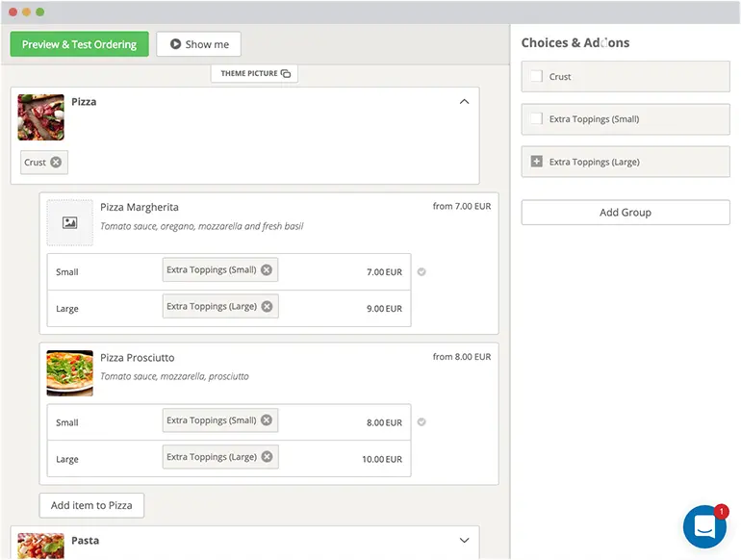Click the green maximize window button
This screenshot has width=741, height=560.
coord(40,12)
